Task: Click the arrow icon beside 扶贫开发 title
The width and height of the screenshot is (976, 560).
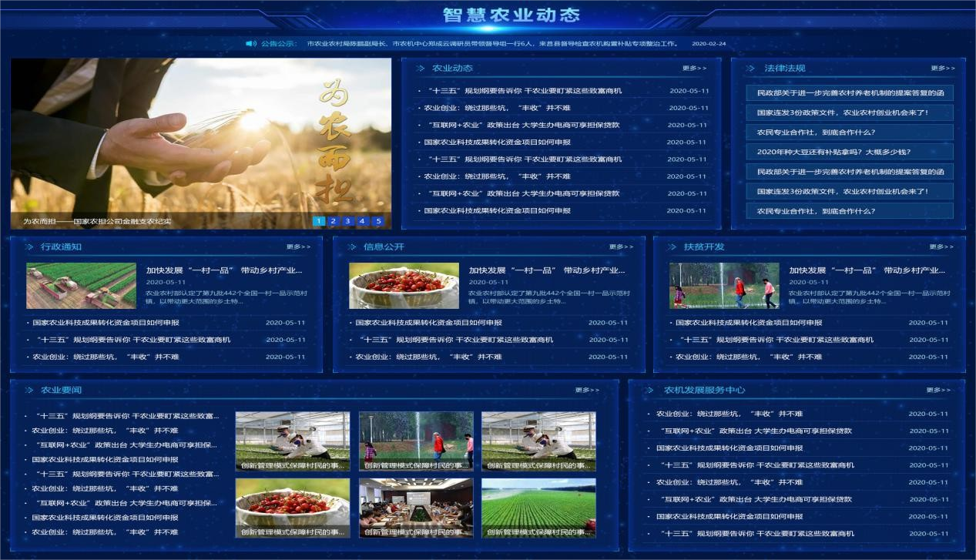Action: click(671, 247)
